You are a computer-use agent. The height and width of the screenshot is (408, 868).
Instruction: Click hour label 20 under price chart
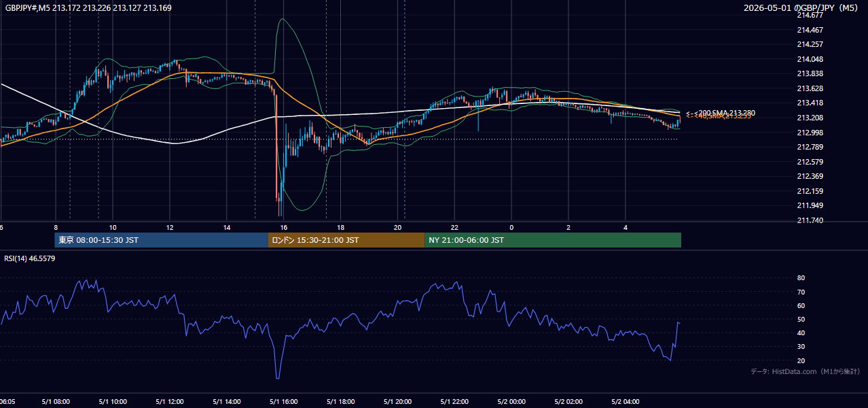(398, 227)
